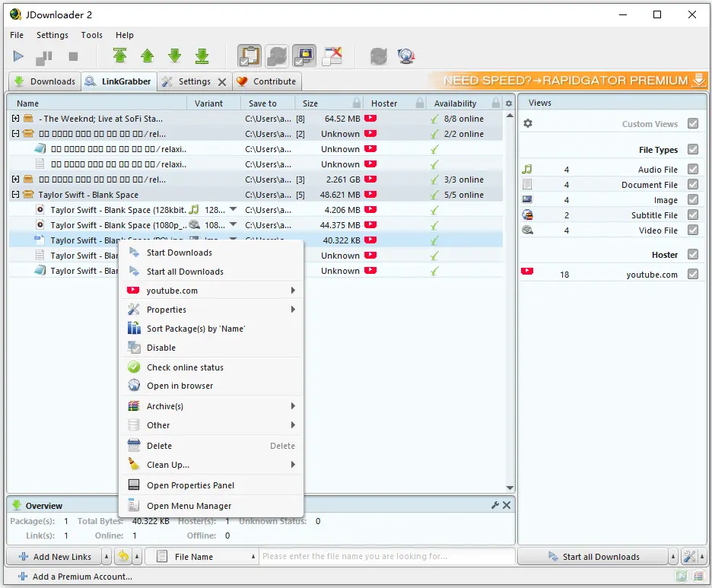Click the Rapidgator Premium banner

(x=567, y=81)
